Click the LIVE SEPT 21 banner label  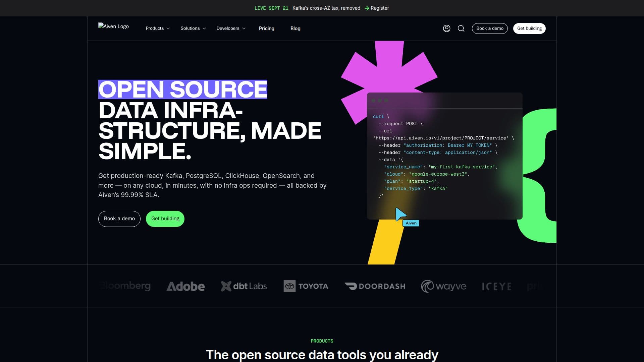(x=271, y=8)
